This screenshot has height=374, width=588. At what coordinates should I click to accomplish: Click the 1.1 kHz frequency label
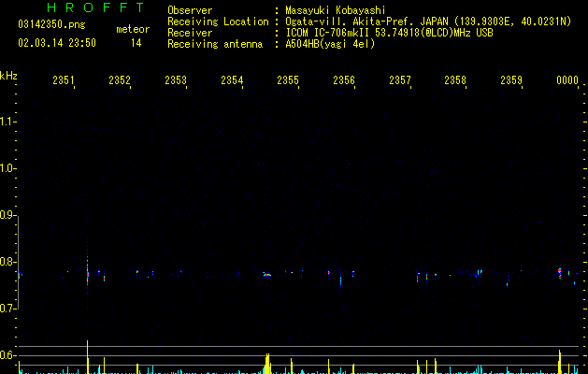(7, 122)
